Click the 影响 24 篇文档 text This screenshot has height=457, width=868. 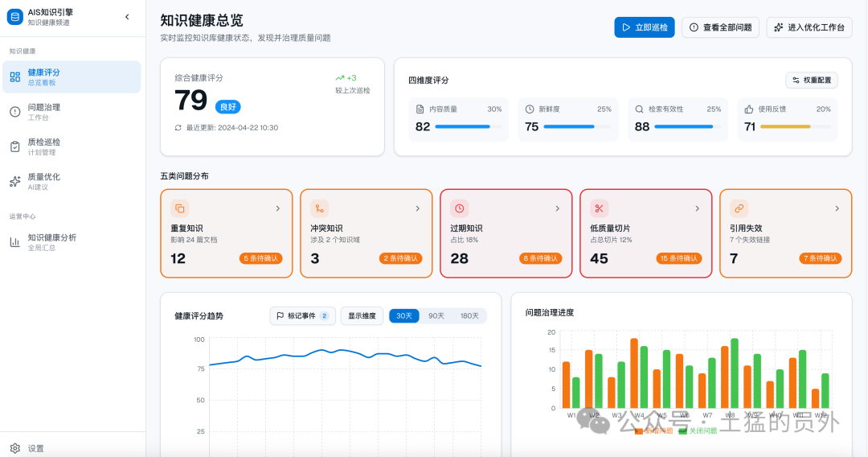pos(194,240)
